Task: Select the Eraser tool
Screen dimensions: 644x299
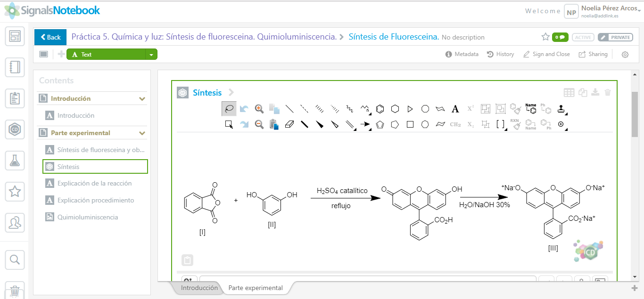Action: tap(289, 124)
